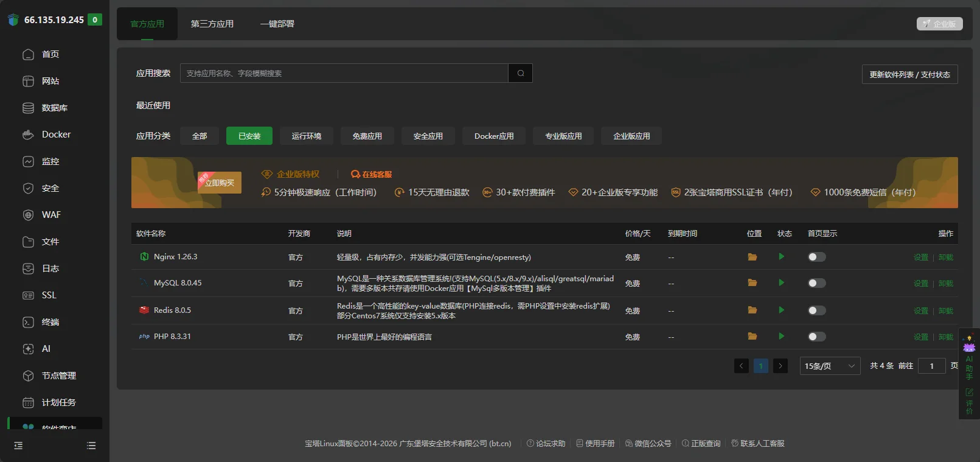
Task: Click the Redis green status play icon
Action: [782, 310]
